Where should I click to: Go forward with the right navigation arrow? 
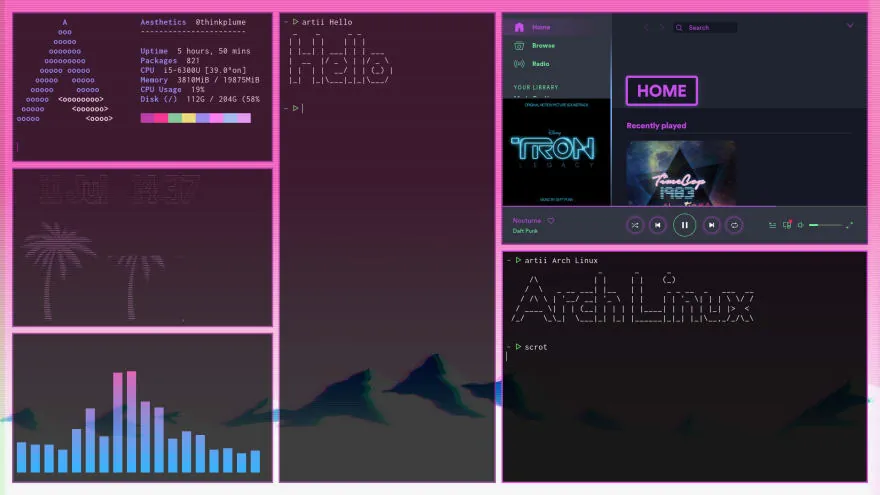pyautogui.click(x=662, y=27)
